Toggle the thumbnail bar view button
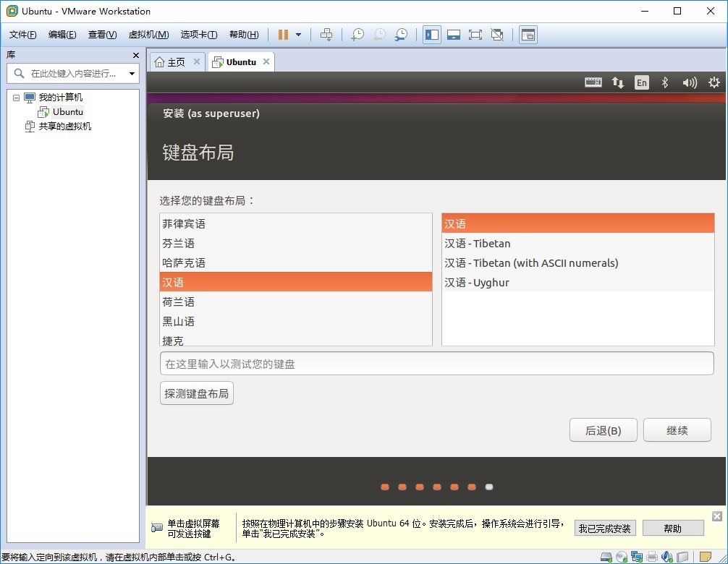This screenshot has width=728, height=564. pyautogui.click(x=454, y=35)
